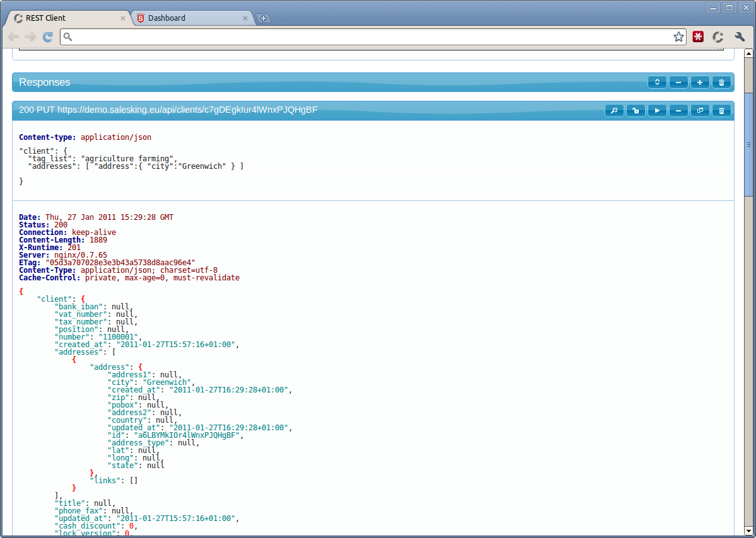The image size is (756, 538).
Task: Collapse all responses with the Responses header minus button
Action: pos(678,83)
